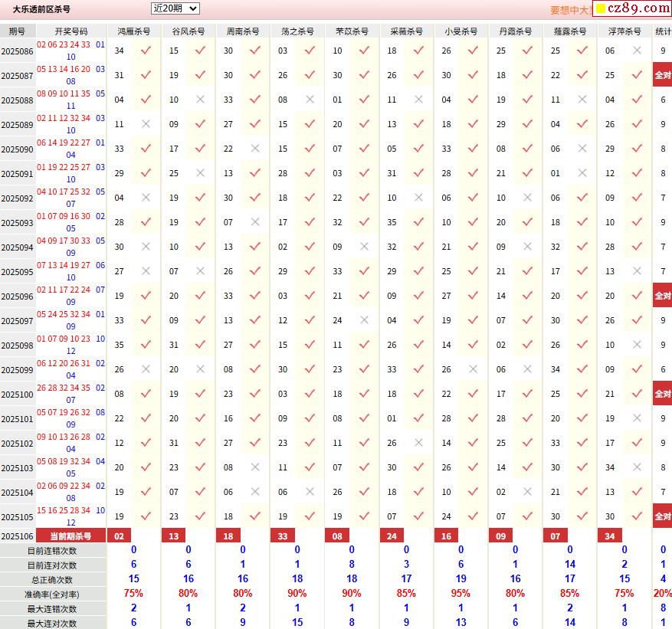Click the red 16 badge under 小旻杀号
The width and height of the screenshot is (672, 629).
coord(446,536)
